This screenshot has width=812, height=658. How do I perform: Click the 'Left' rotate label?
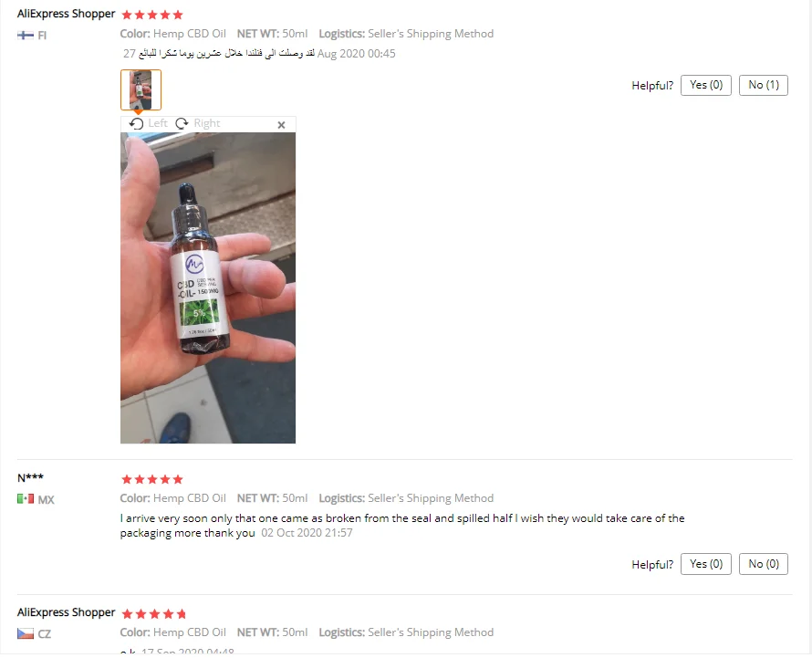[x=158, y=123]
